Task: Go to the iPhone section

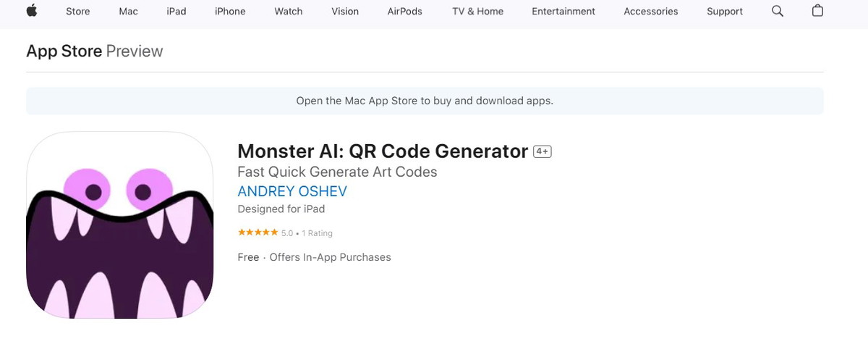Action: pyautogui.click(x=230, y=11)
